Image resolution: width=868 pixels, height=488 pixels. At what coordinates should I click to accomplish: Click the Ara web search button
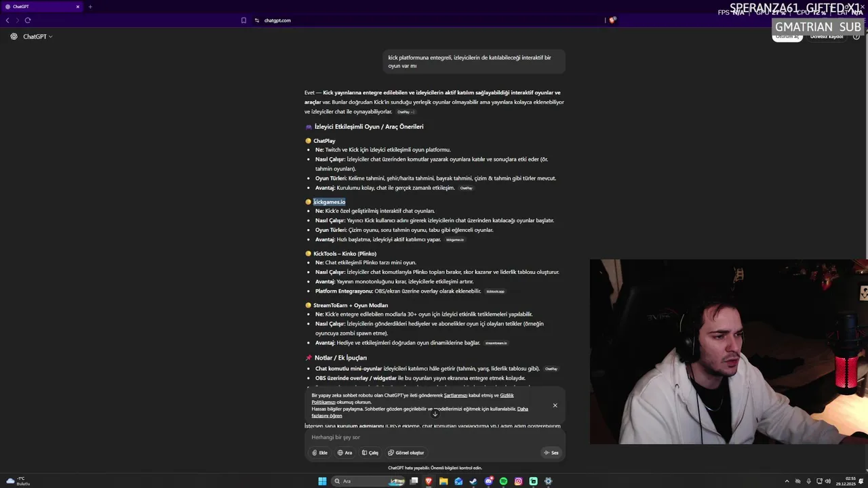(x=345, y=453)
